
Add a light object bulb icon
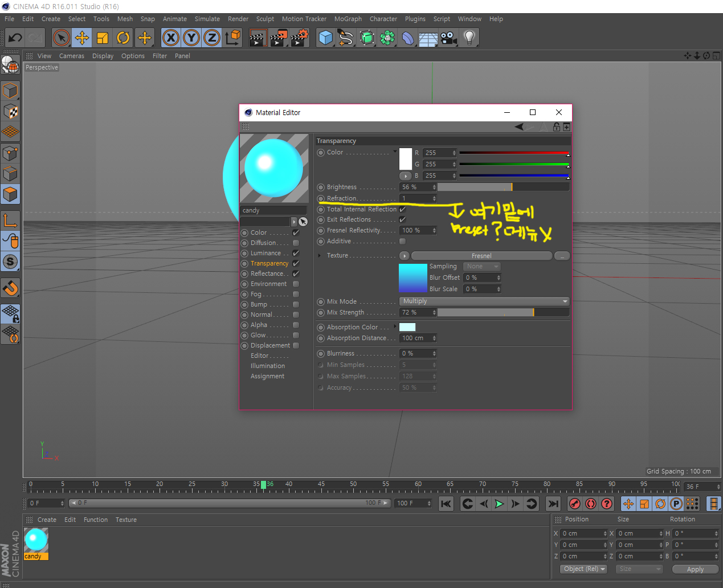pyautogui.click(x=469, y=38)
